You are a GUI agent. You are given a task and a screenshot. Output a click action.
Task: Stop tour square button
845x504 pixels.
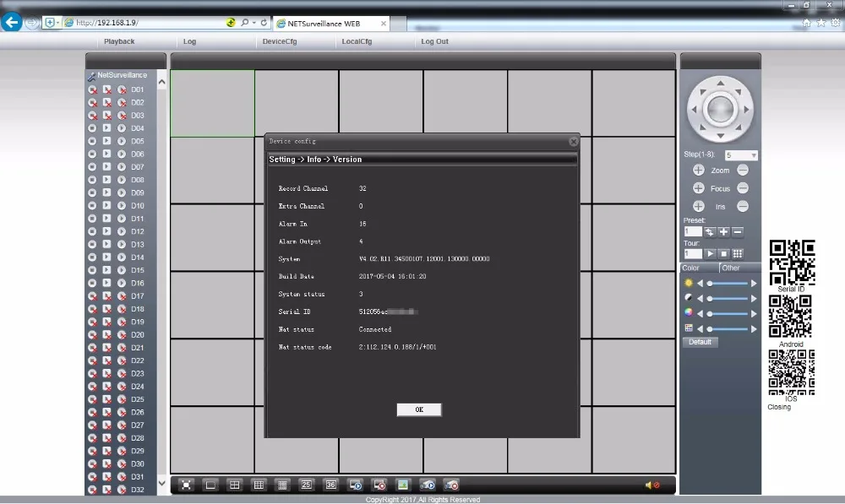point(724,253)
